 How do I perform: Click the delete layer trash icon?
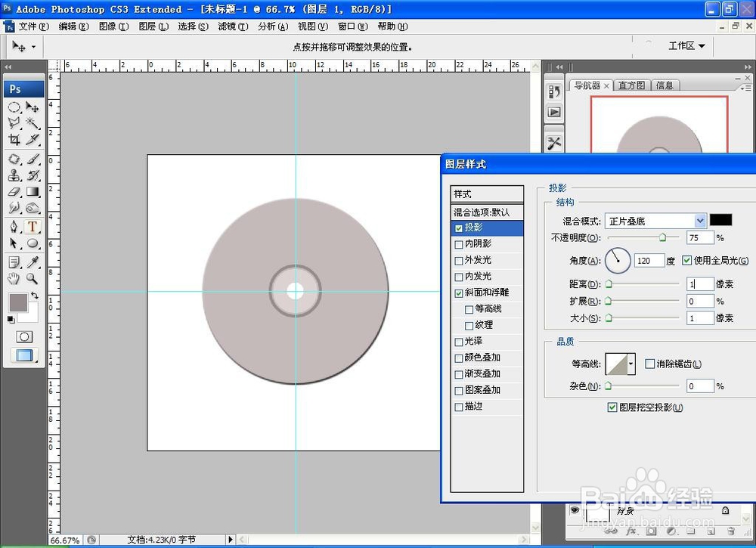[x=731, y=531]
